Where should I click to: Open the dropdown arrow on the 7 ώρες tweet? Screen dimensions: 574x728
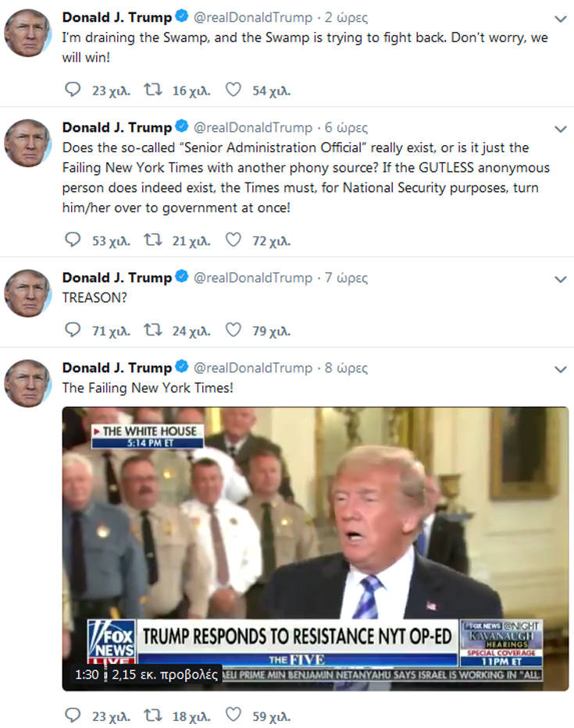(x=561, y=279)
